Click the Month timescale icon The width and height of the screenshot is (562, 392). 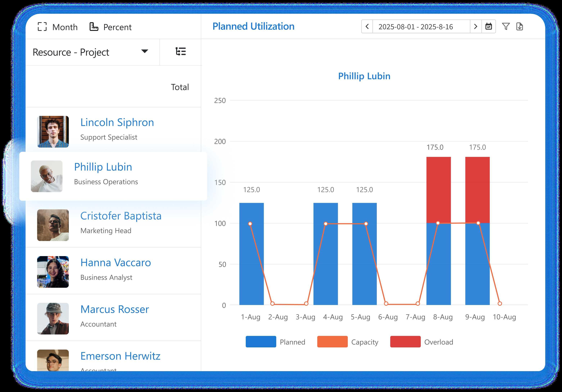[42, 27]
